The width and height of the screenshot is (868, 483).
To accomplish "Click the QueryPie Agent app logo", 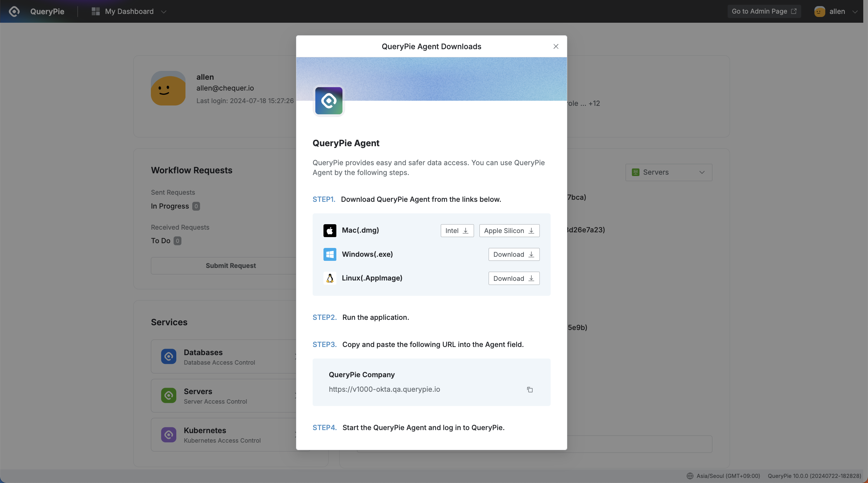I will point(329,101).
